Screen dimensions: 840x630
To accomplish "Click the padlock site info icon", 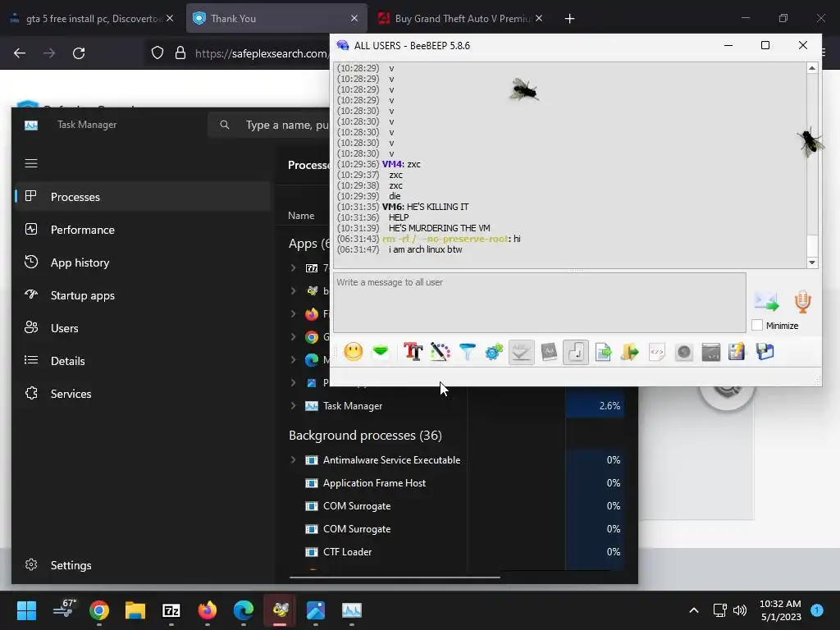I will (180, 53).
